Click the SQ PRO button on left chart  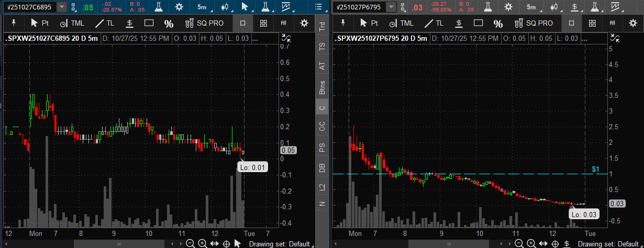[203, 23]
